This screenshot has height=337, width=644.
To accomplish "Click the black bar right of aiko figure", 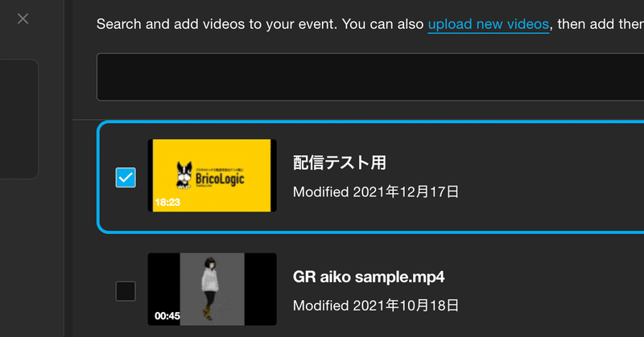I will pyautogui.click(x=260, y=289).
